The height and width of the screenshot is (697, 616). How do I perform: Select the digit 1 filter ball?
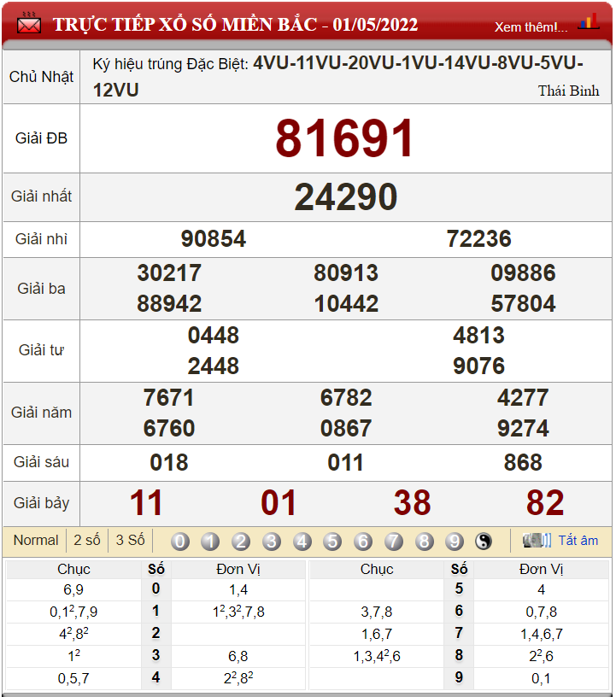(x=210, y=541)
